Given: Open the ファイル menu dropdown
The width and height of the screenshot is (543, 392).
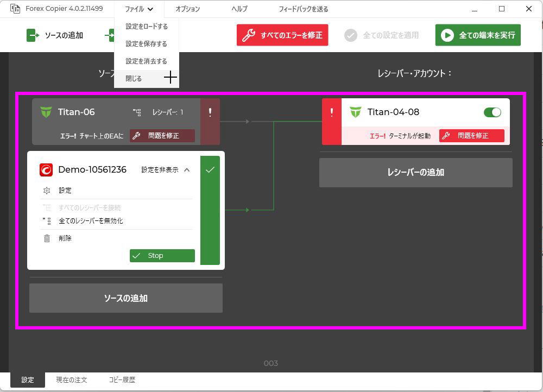Looking at the screenshot, I should click(139, 9).
